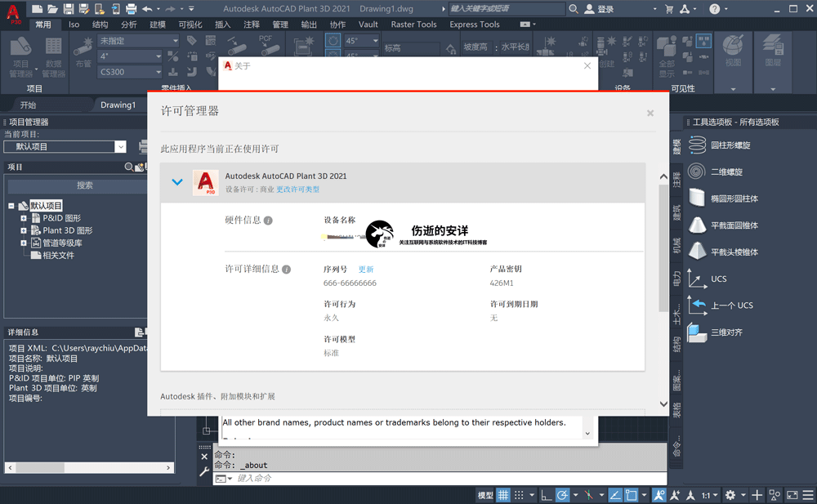Open the Express Tools ribbon tab
Image resolution: width=817 pixels, height=504 pixels.
(474, 25)
